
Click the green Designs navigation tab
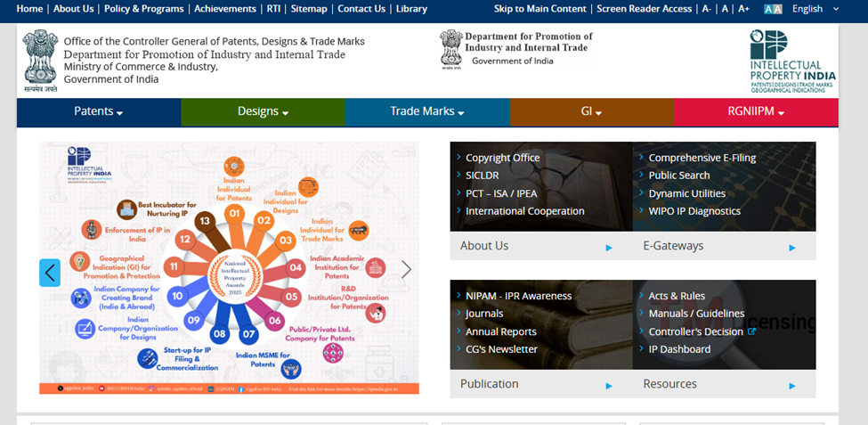coord(263,111)
